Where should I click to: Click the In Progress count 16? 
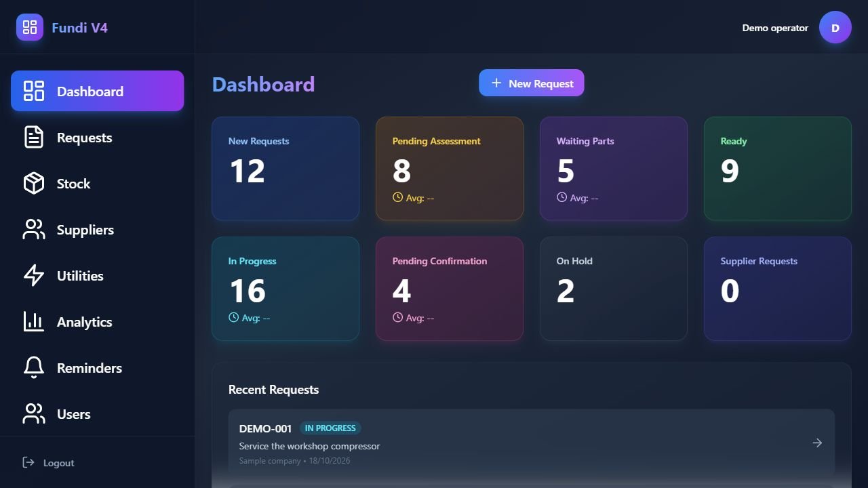click(248, 291)
